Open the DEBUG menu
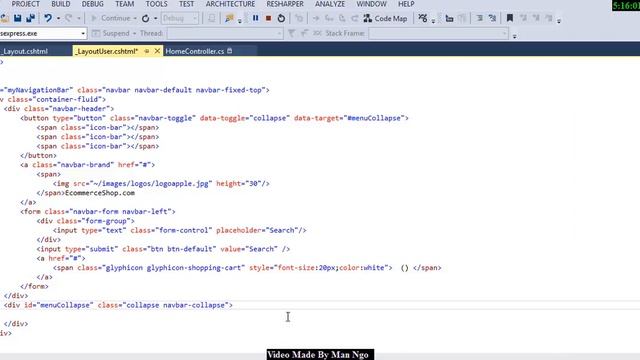Viewport: 640px width, 360px height. pyautogui.click(x=92, y=4)
